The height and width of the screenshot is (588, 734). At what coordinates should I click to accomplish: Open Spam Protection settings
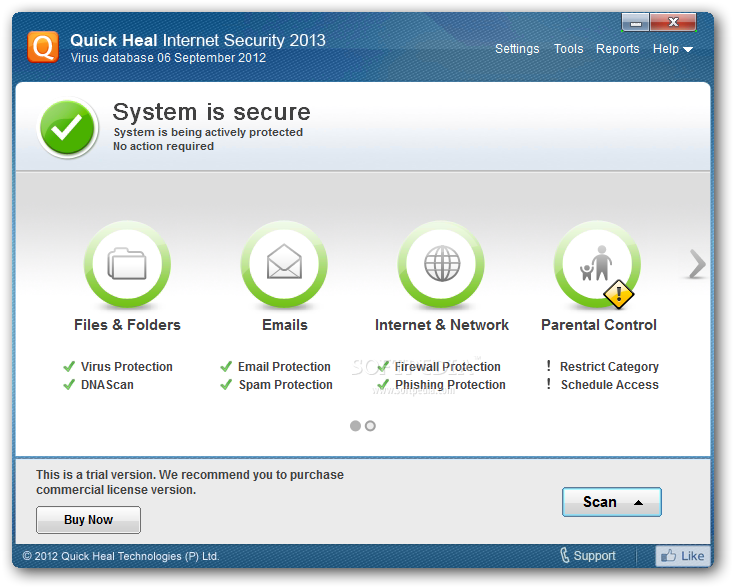[286, 385]
